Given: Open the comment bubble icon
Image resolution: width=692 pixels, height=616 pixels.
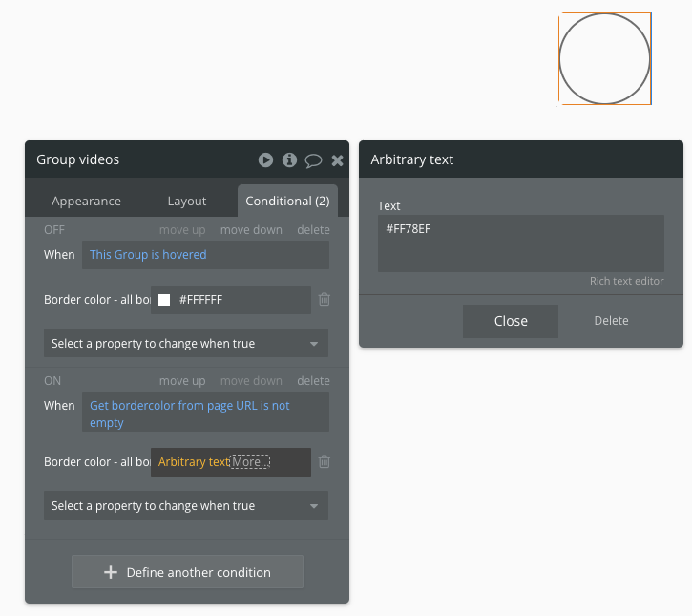Looking at the screenshot, I should point(313,160).
